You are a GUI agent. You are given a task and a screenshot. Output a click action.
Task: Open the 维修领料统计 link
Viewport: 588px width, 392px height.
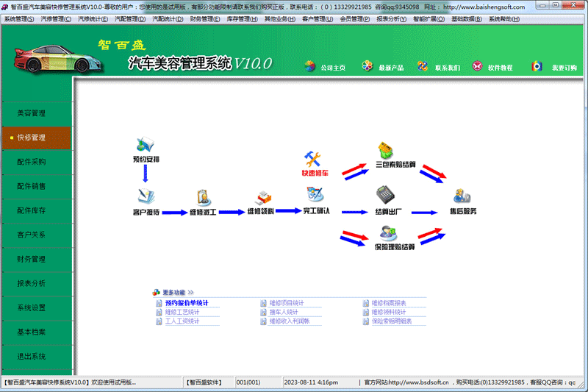pos(389,312)
